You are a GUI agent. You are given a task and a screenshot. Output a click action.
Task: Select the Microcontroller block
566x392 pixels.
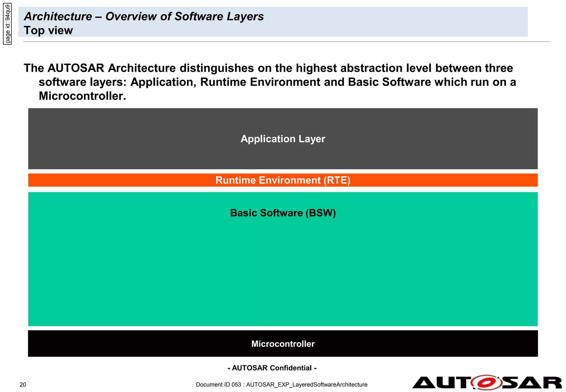point(283,343)
